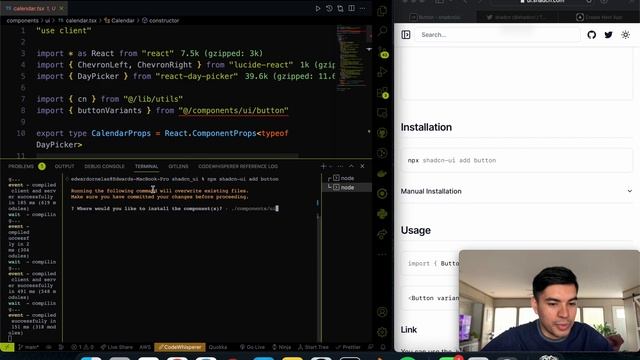The width and height of the screenshot is (640, 360).
Task: Click the remote window indicator in status bar
Action: (7, 347)
